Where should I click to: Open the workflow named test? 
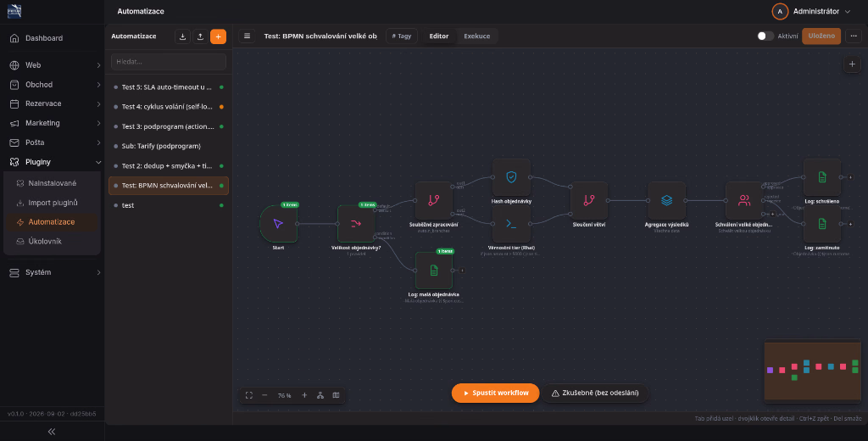[x=169, y=205]
